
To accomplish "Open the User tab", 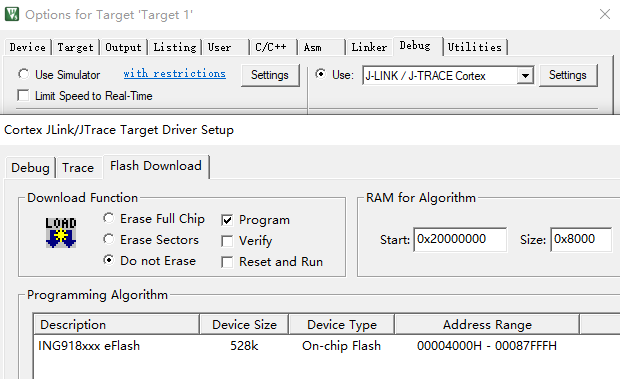I will click(226, 47).
